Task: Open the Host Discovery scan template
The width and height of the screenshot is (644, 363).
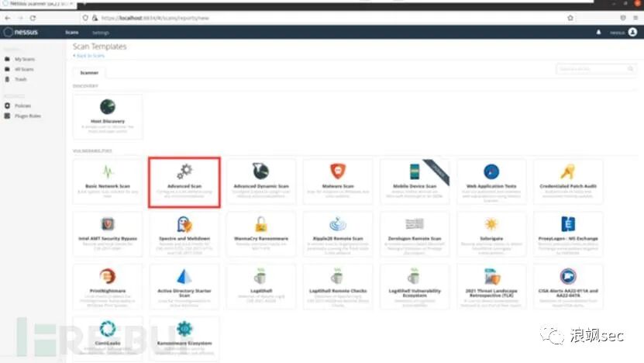Action: coord(108,116)
